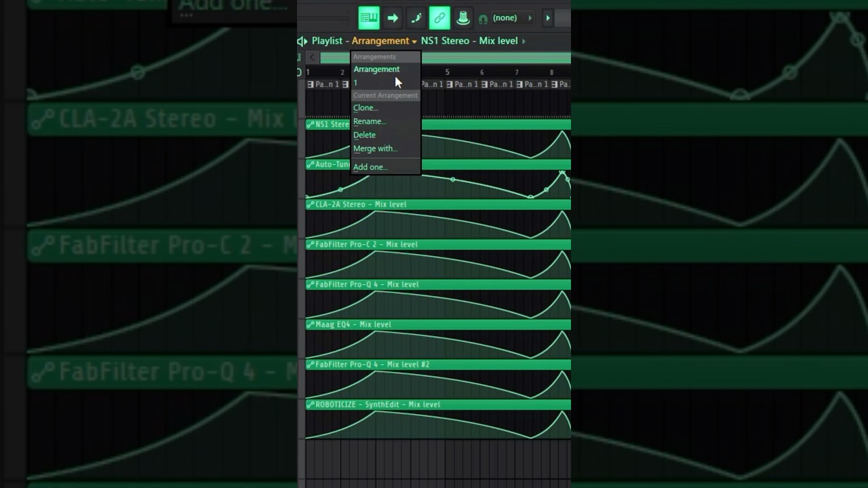Click NS1 Stereo - Mix level title text
This screenshot has width=868, height=488.
click(x=469, y=41)
